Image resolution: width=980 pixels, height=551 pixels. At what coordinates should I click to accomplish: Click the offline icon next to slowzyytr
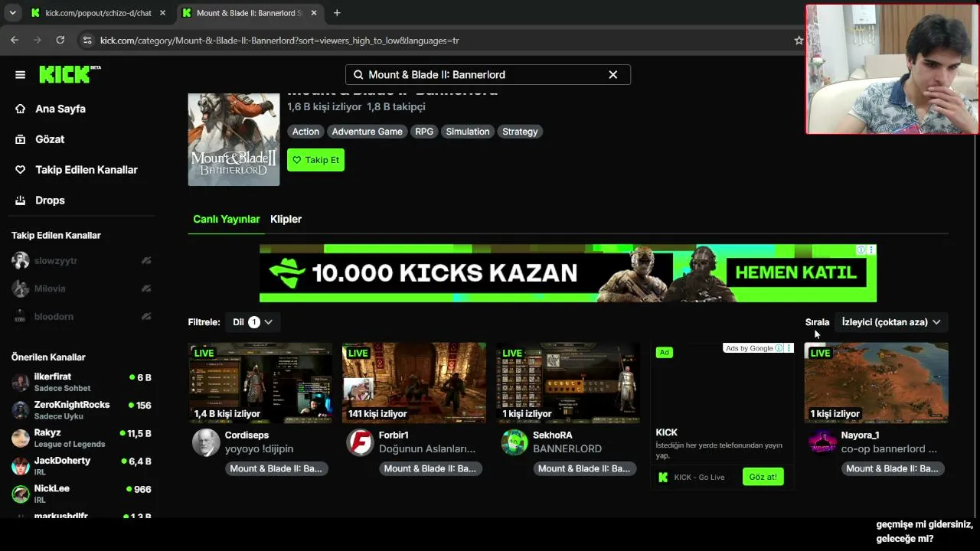tap(146, 261)
